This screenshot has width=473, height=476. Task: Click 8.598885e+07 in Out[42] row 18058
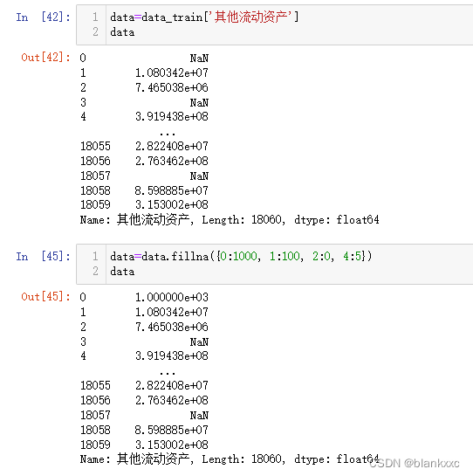coord(172,190)
